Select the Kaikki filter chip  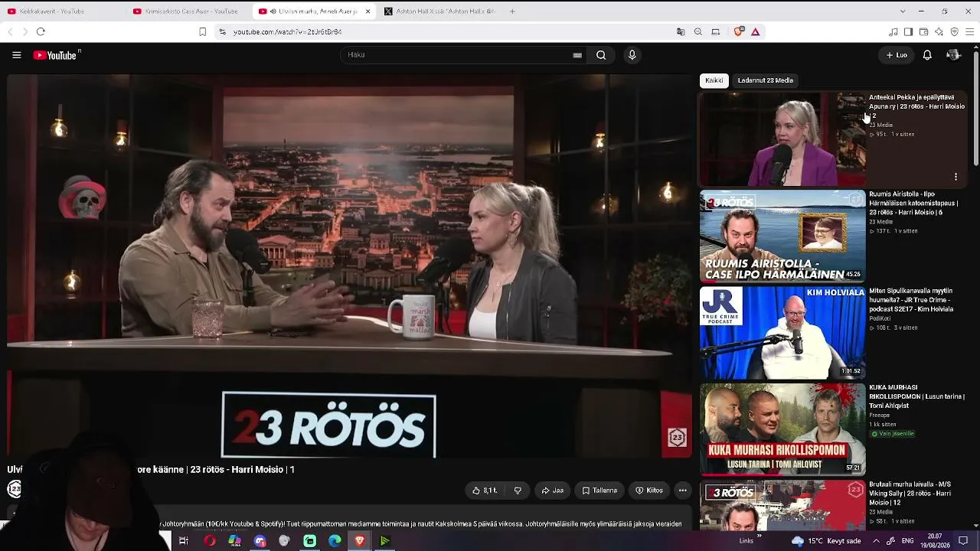coord(714,80)
